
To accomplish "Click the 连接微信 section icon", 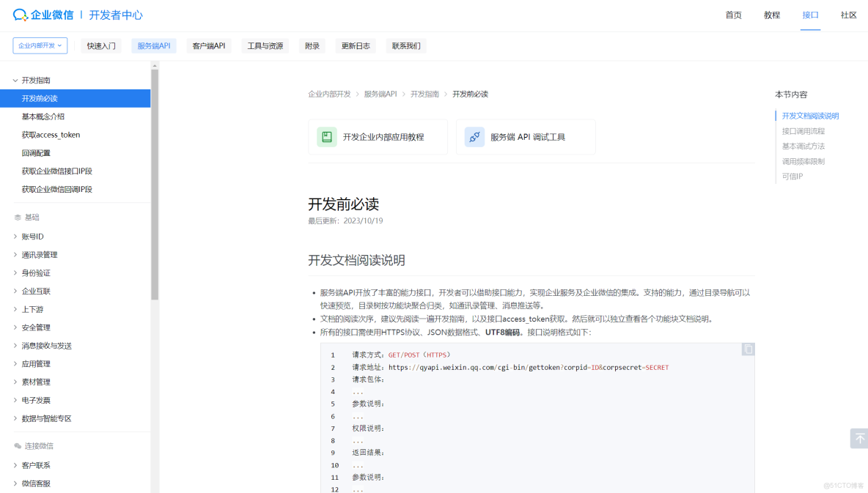I will (x=16, y=445).
